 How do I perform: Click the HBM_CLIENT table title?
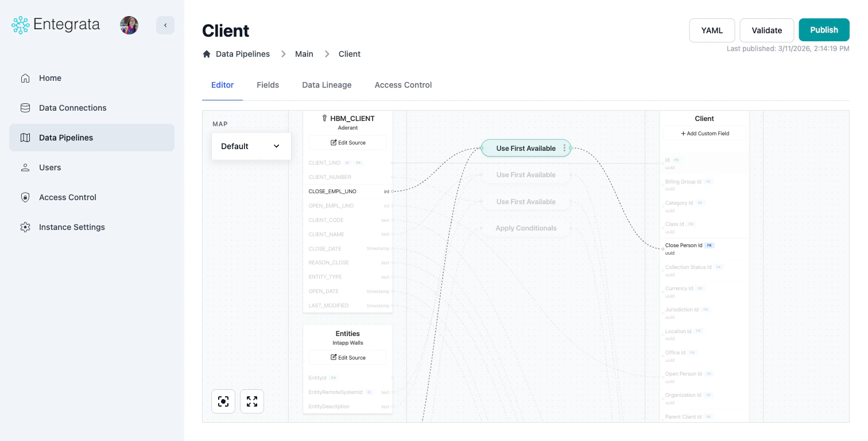[x=352, y=118]
